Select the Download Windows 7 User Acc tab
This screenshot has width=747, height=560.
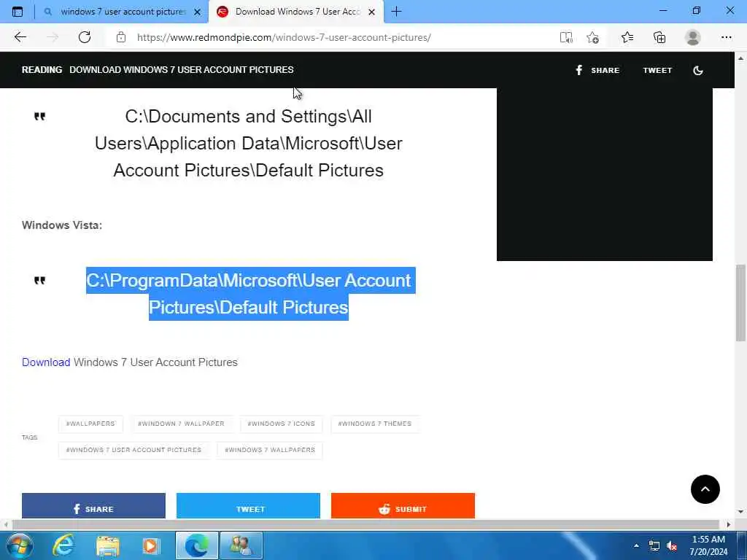(295, 12)
